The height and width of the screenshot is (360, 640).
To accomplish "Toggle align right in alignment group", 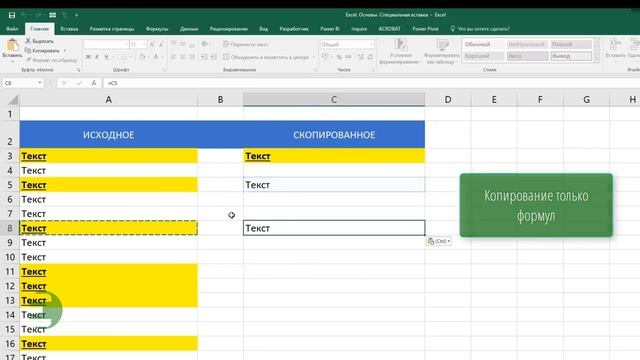I will pyautogui.click(x=191, y=57).
